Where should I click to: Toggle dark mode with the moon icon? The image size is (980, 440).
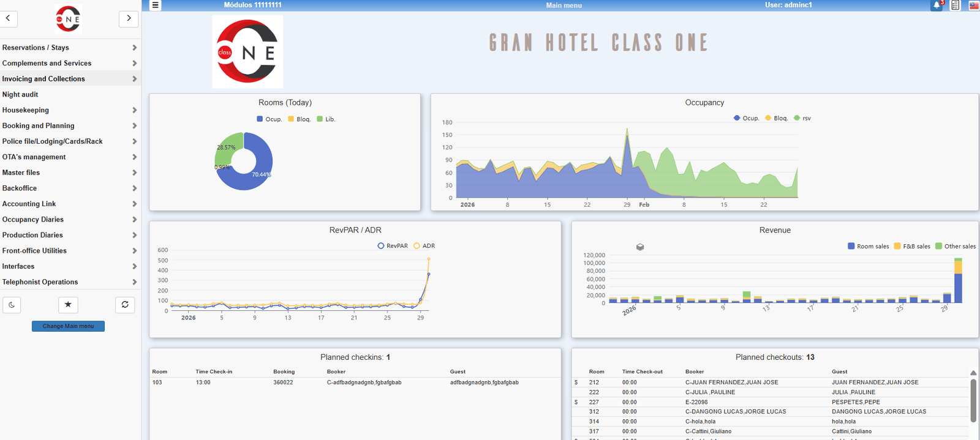click(12, 305)
